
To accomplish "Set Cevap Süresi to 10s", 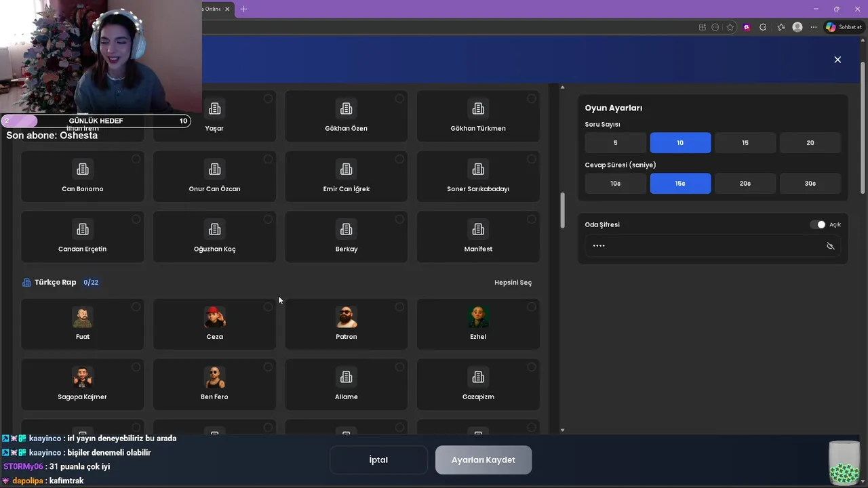I will point(616,184).
